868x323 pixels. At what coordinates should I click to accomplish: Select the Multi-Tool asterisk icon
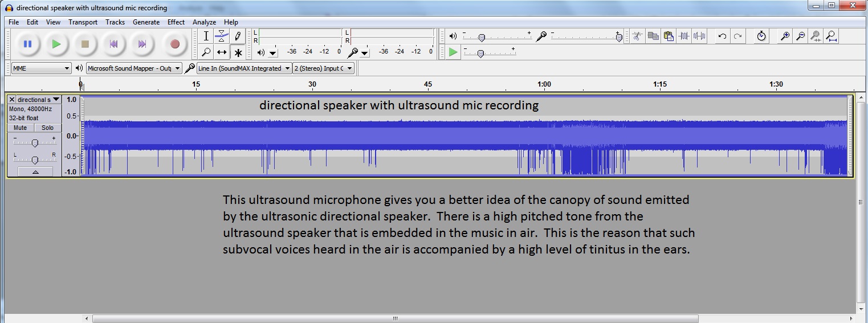pos(238,52)
